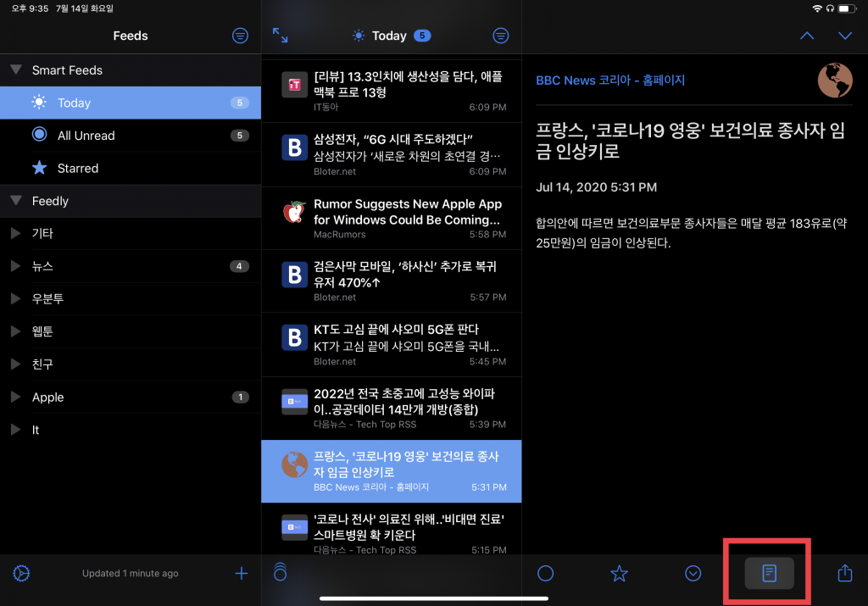Collapse the Feedly account section

[16, 200]
